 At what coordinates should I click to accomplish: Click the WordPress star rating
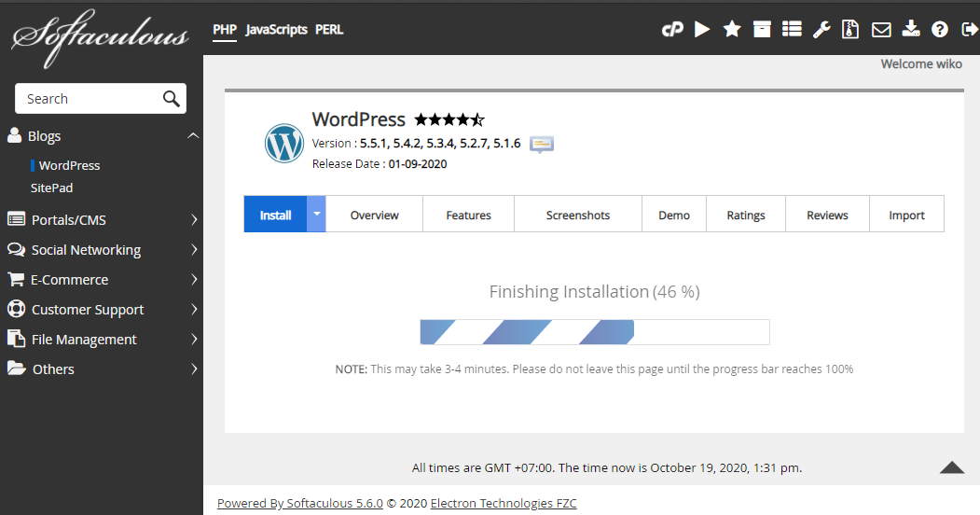449,118
